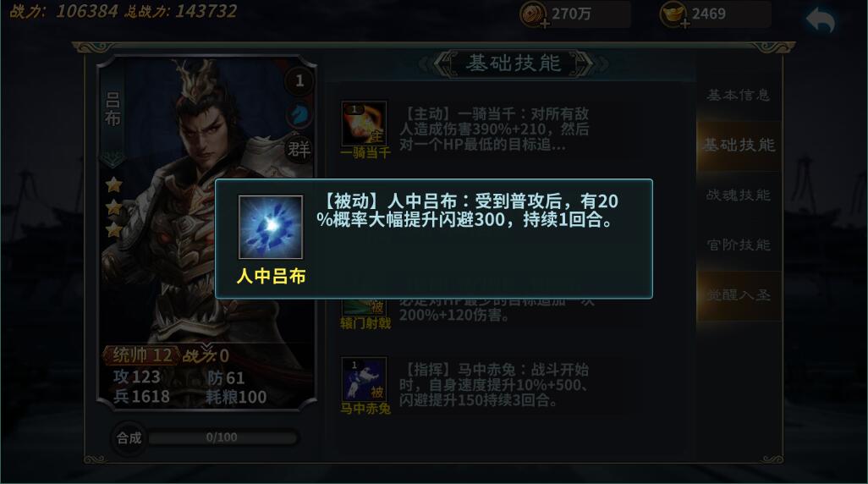This screenshot has height=484, width=868.
Task: Select the 基础技能 tab
Action: click(739, 145)
